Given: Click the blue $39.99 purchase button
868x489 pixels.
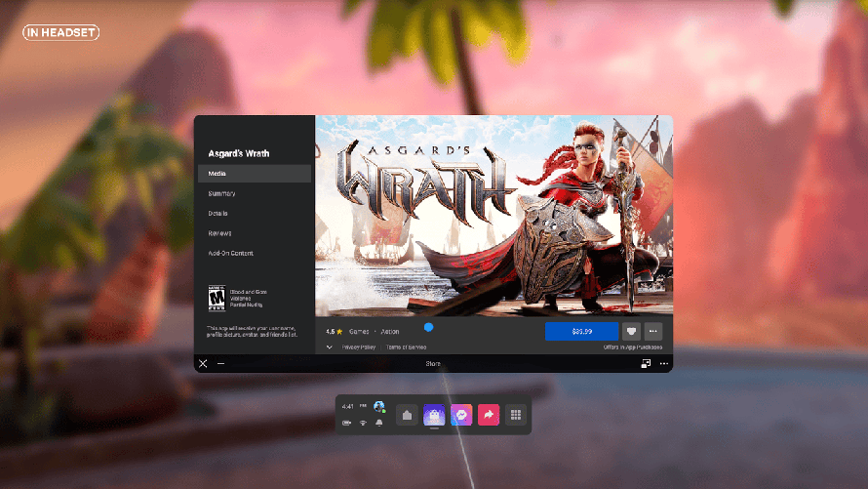Looking at the screenshot, I should (x=581, y=332).
